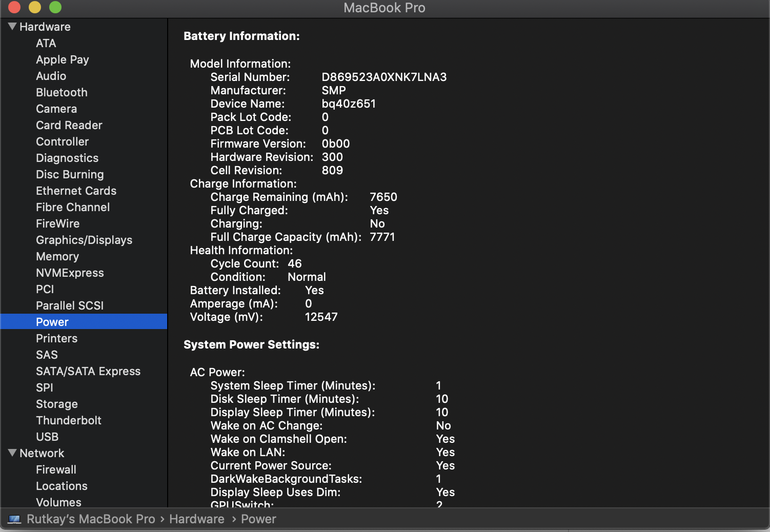
Task: Click the Disk Sleep Timer label
Action: (285, 399)
